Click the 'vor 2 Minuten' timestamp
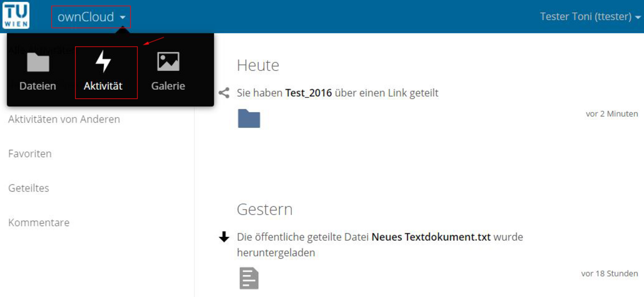Image resolution: width=644 pixels, height=297 pixels. tap(612, 114)
